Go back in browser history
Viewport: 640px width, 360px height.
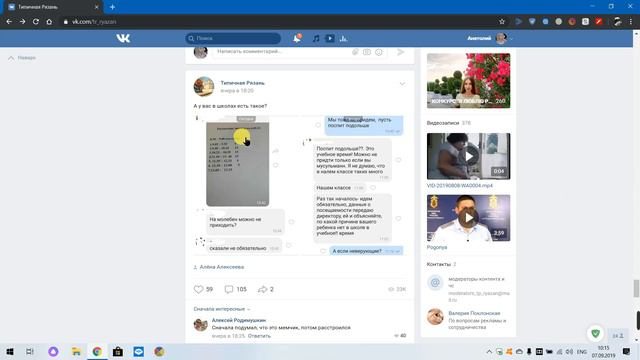coord(9,22)
